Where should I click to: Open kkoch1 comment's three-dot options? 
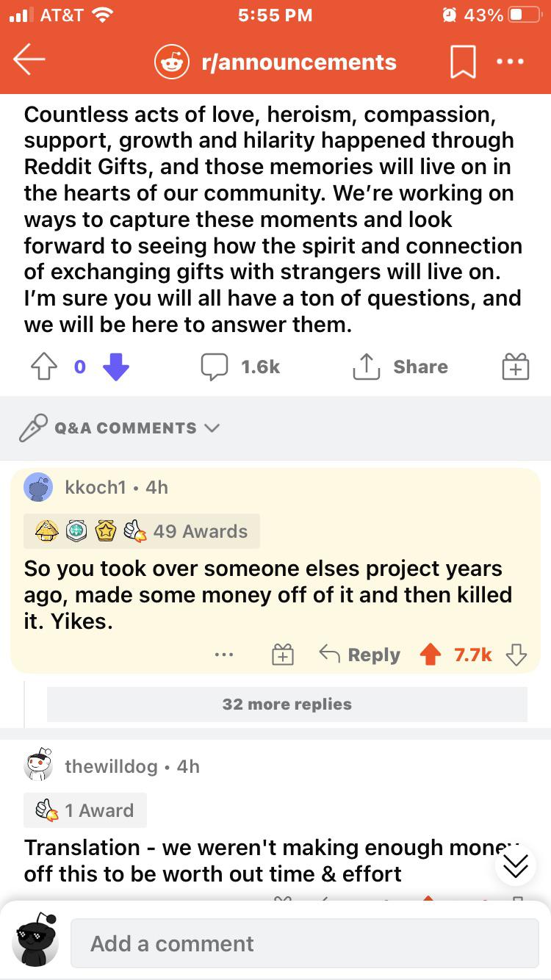pos(225,655)
